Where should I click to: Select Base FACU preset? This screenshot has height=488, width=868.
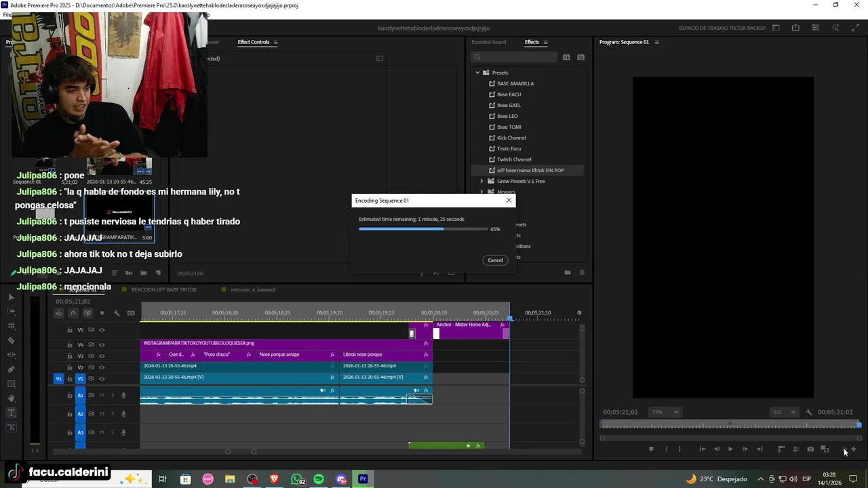coord(509,94)
